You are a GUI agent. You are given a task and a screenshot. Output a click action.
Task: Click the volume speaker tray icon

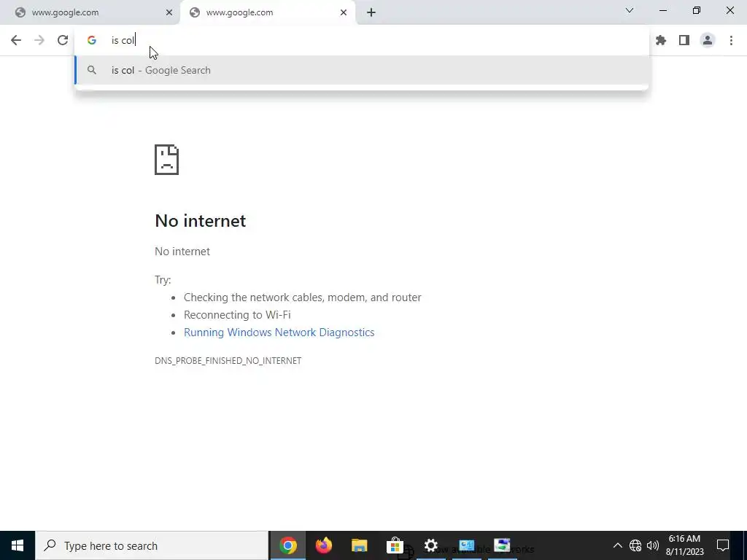coord(653,545)
